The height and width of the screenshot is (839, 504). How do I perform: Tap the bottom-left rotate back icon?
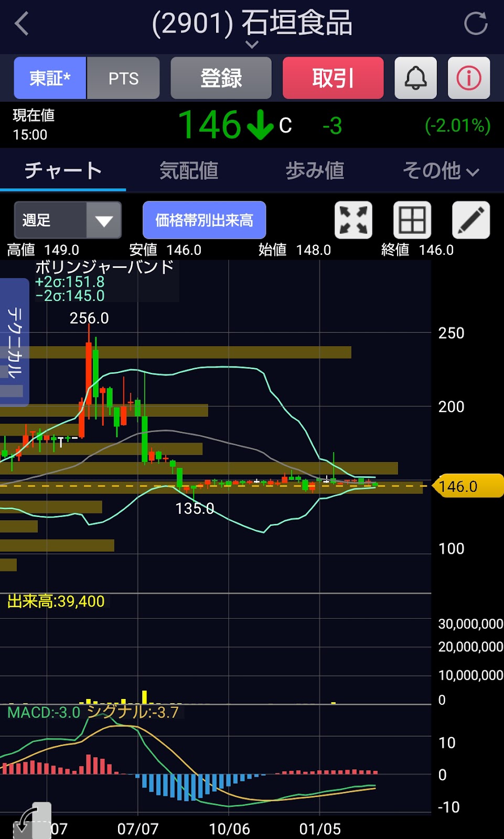pos(33,821)
